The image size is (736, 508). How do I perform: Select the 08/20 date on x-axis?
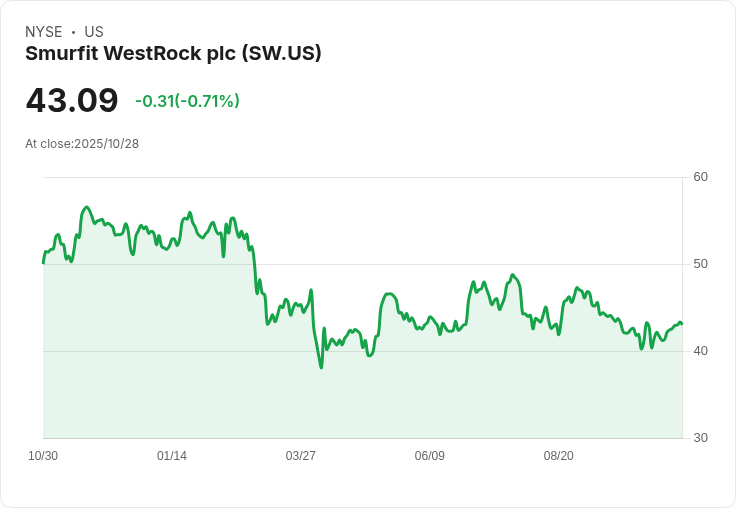point(559,456)
